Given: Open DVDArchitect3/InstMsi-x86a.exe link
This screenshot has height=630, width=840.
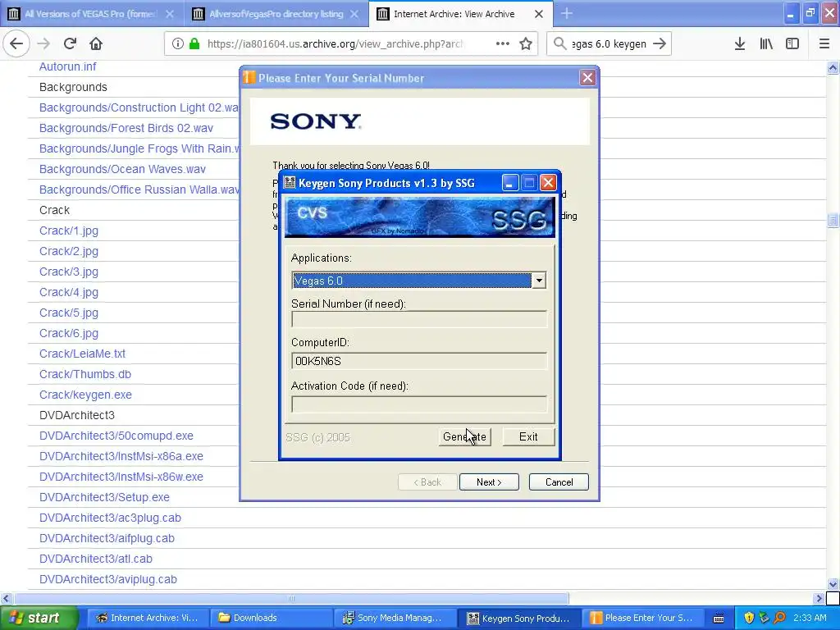Looking at the screenshot, I should tap(121, 456).
